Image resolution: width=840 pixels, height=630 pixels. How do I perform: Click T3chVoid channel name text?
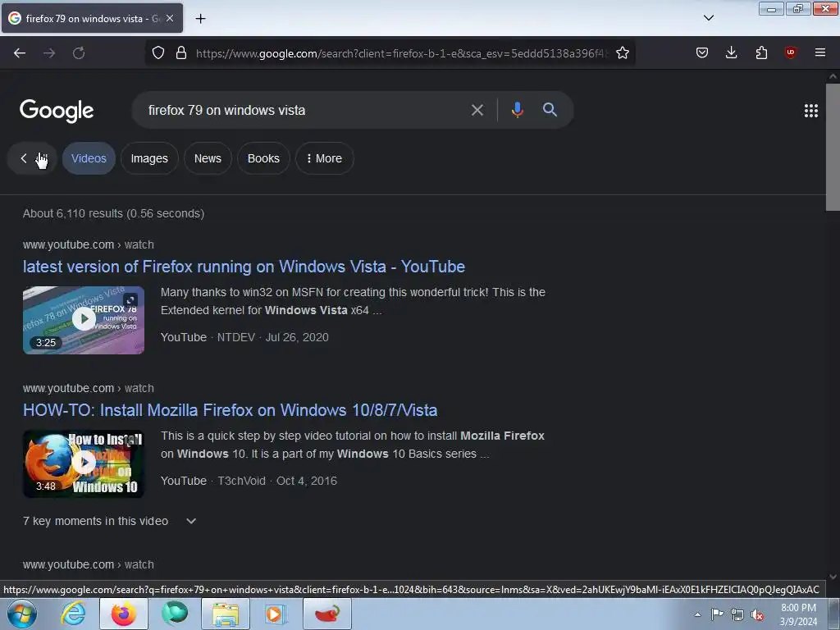[x=241, y=481]
